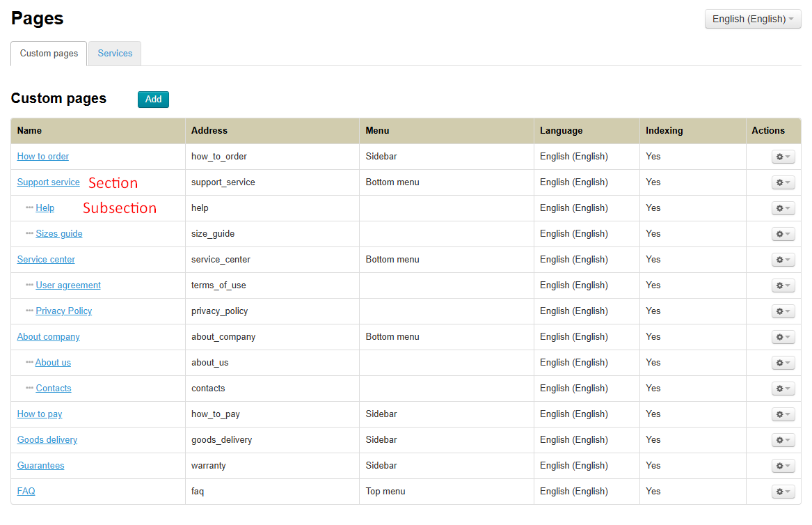The image size is (812, 525).
Task: Click the About us subsection link
Action: click(x=53, y=363)
